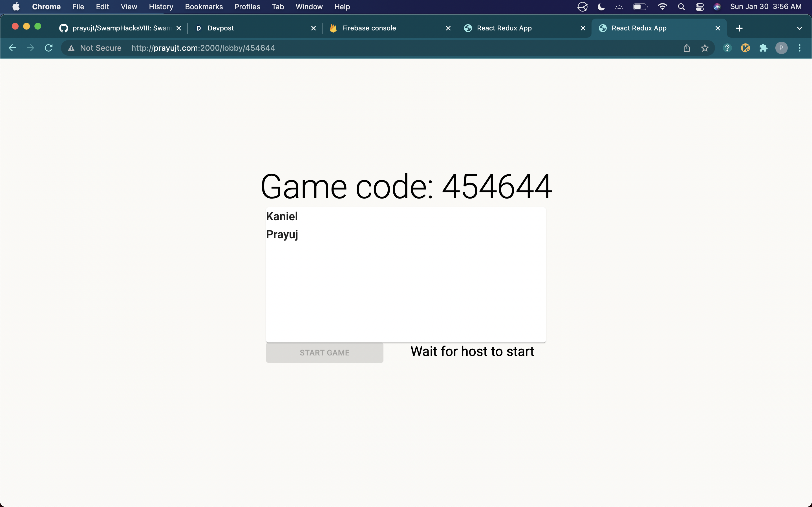The height and width of the screenshot is (507, 812).
Task: Click the share page icon
Action: (687, 48)
